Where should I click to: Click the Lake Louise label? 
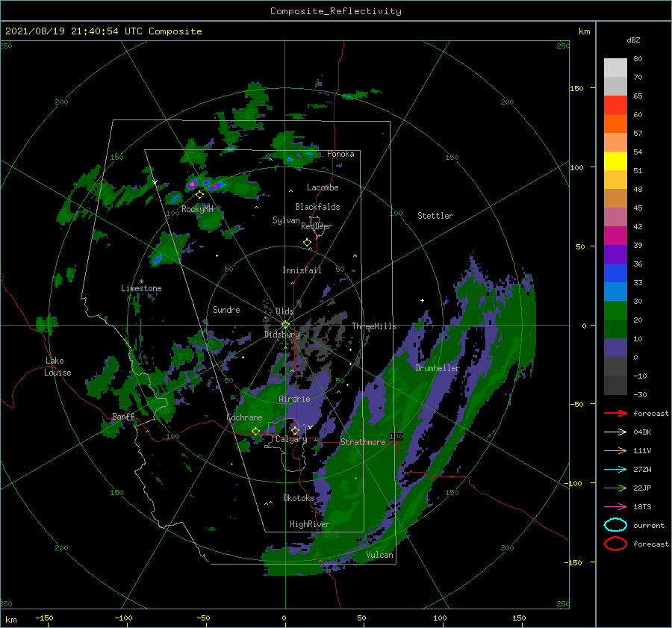tap(57, 367)
